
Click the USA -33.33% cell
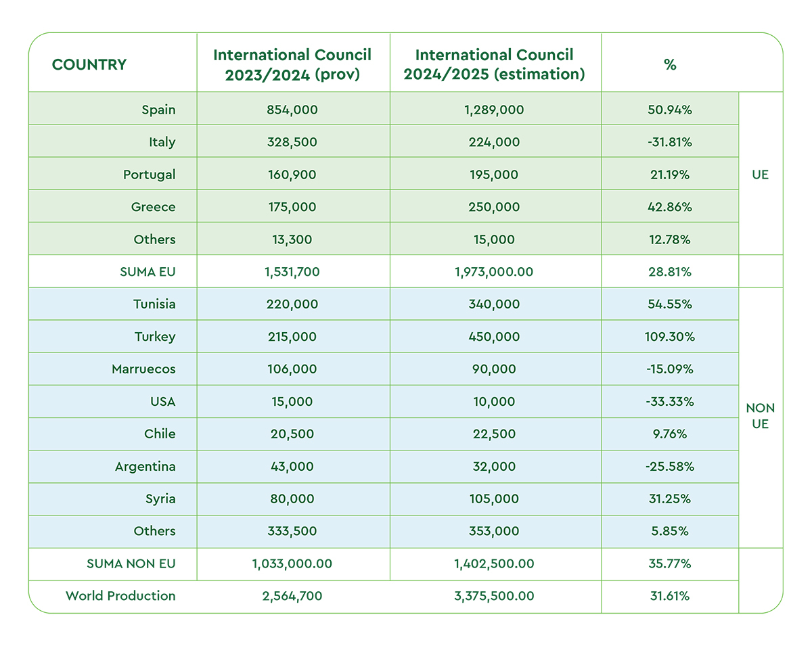tap(670, 402)
